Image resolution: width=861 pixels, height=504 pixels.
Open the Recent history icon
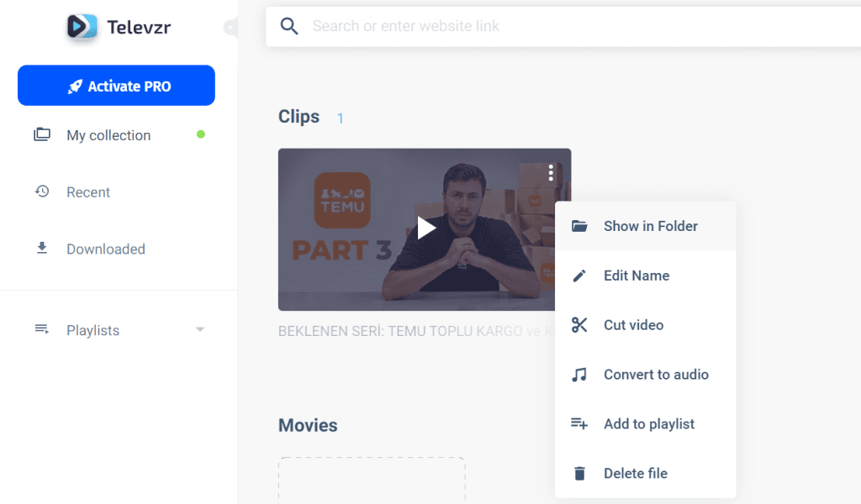coord(41,192)
